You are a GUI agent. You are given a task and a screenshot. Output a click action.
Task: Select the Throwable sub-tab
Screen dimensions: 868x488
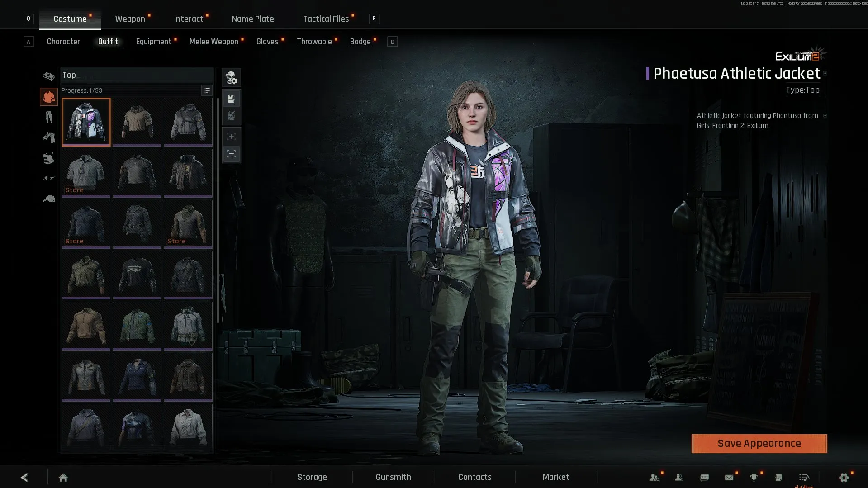(x=314, y=42)
